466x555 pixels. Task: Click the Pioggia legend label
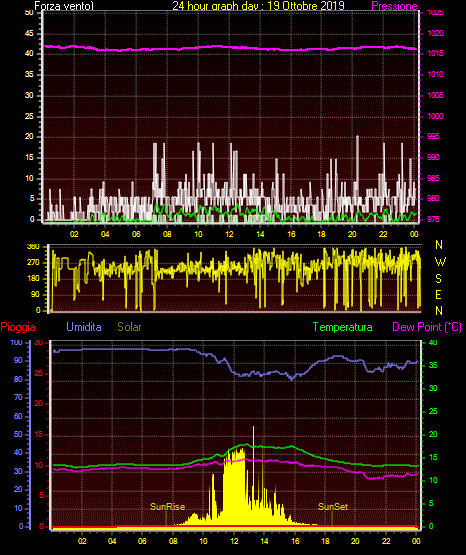pos(18,327)
